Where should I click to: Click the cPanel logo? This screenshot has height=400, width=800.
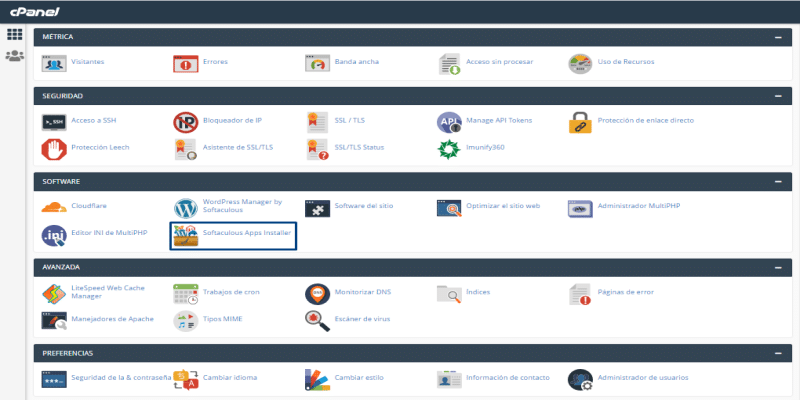tap(35, 12)
